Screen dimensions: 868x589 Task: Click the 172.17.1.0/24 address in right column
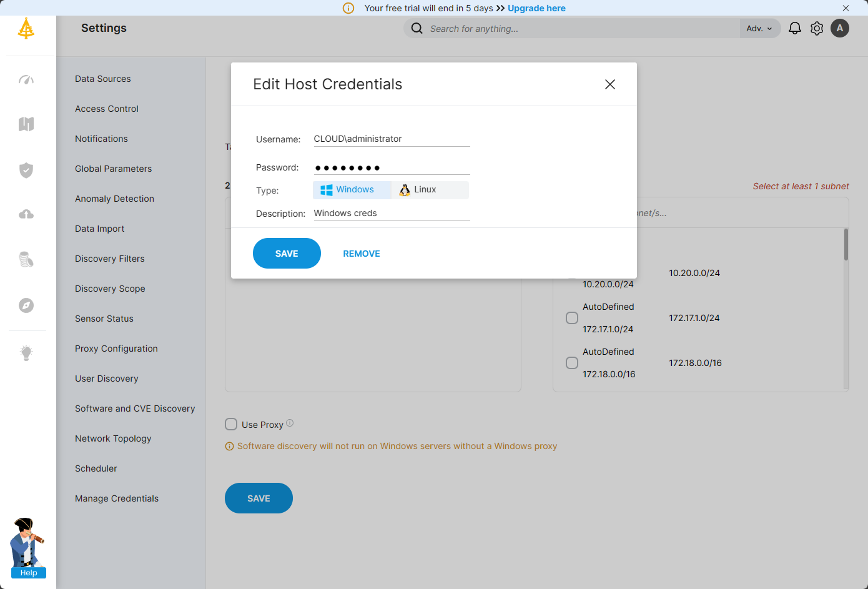[x=694, y=318]
